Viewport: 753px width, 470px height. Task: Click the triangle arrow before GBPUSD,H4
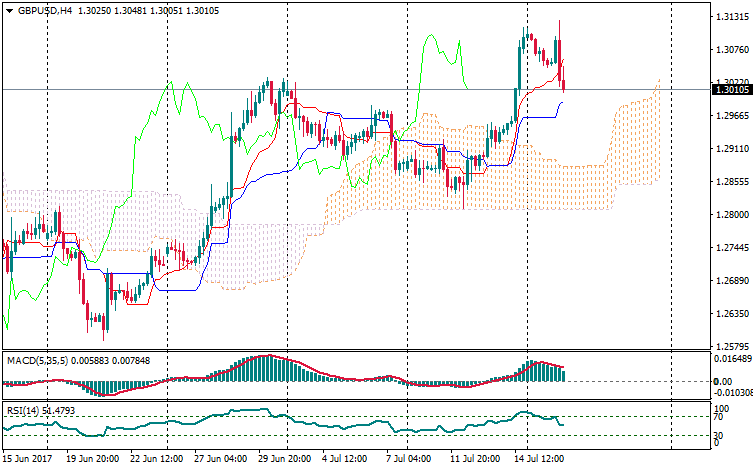pyautogui.click(x=9, y=10)
